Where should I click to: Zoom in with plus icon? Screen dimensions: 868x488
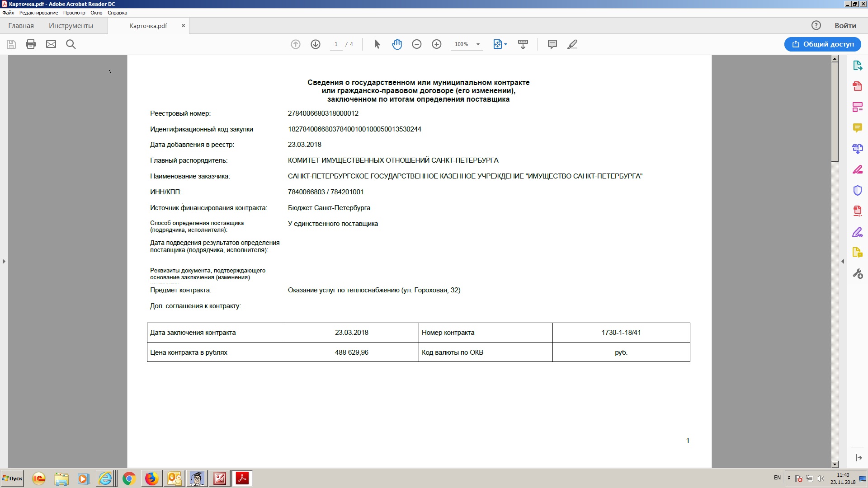point(437,44)
